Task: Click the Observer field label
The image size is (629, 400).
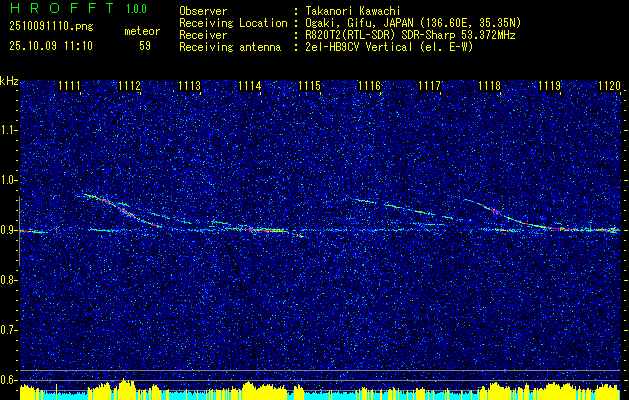Action: click(x=203, y=11)
